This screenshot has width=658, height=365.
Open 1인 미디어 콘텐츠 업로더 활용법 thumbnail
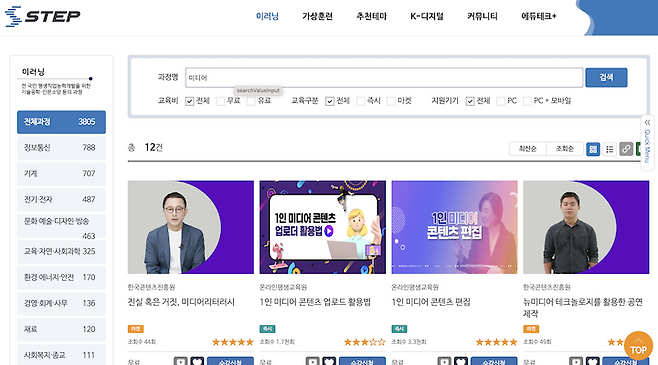click(323, 227)
